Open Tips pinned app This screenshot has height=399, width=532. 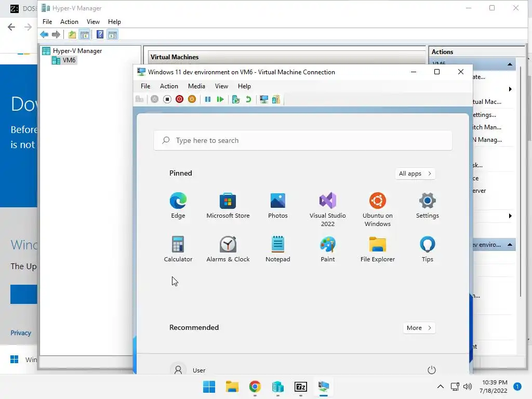pos(428,249)
